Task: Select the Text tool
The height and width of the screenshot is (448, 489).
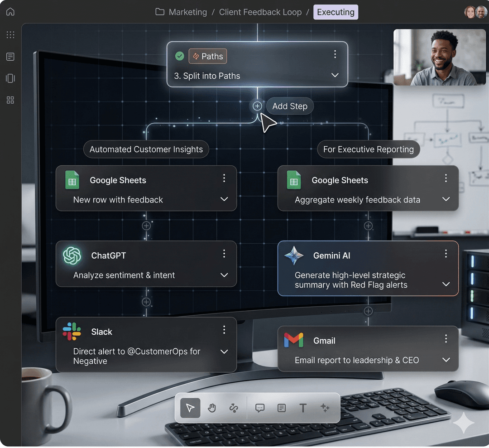Action: click(x=302, y=408)
